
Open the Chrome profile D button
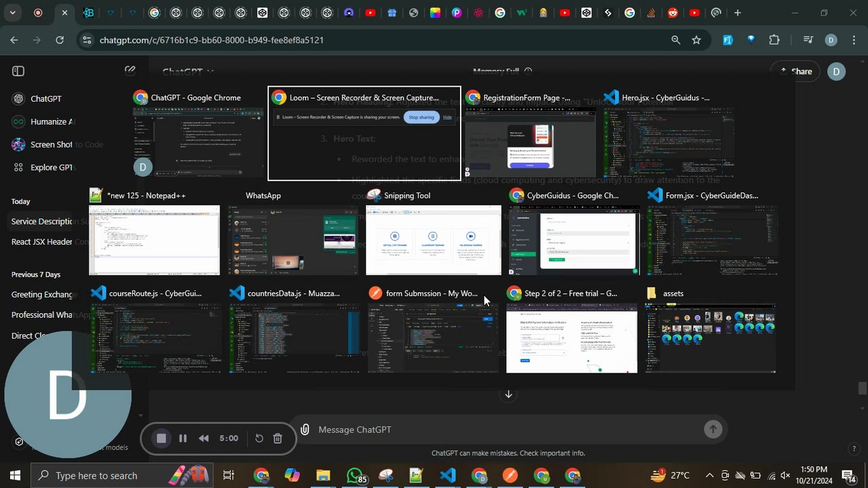(831, 40)
